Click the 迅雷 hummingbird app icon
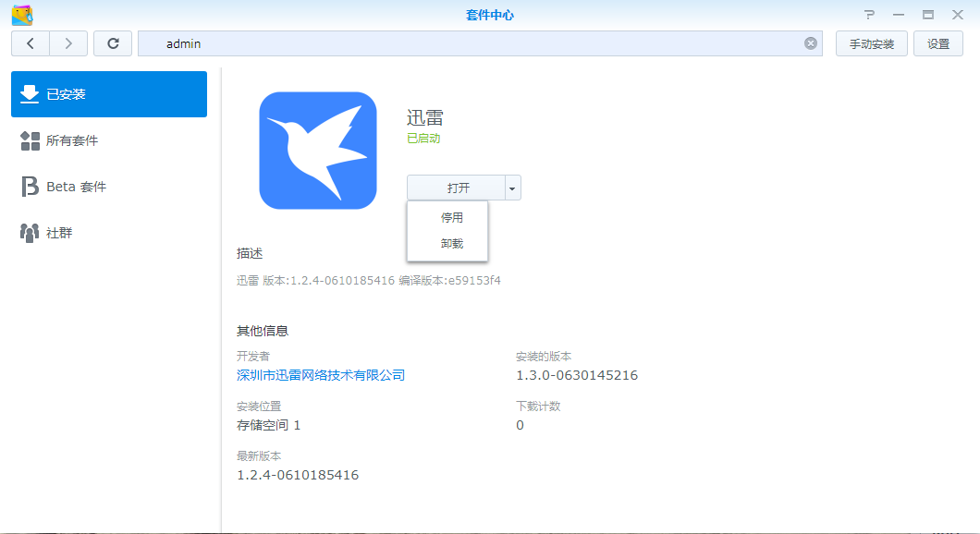980x534 pixels. click(317, 151)
